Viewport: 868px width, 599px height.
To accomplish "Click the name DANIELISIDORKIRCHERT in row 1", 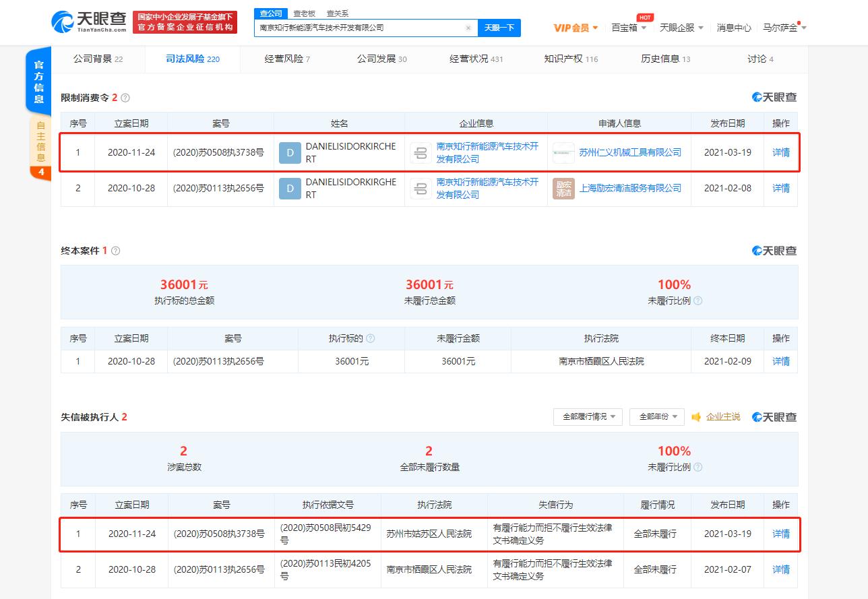I will click(350, 153).
